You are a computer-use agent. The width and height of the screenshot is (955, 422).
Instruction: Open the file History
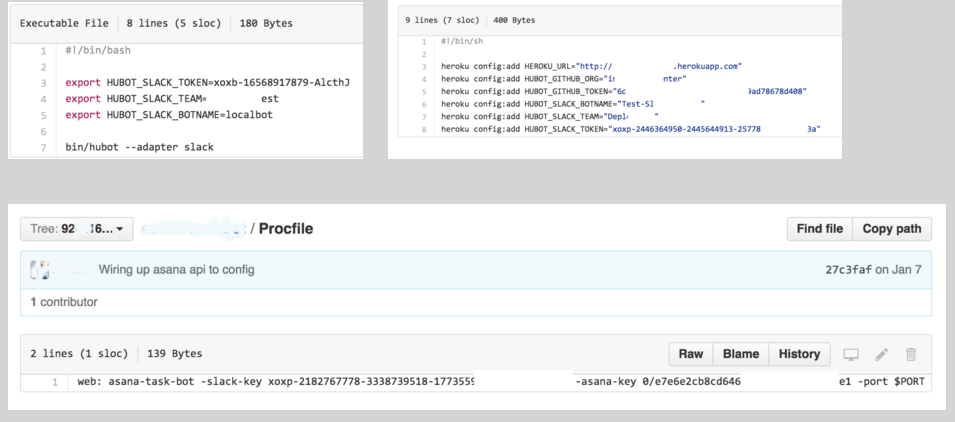pos(799,354)
